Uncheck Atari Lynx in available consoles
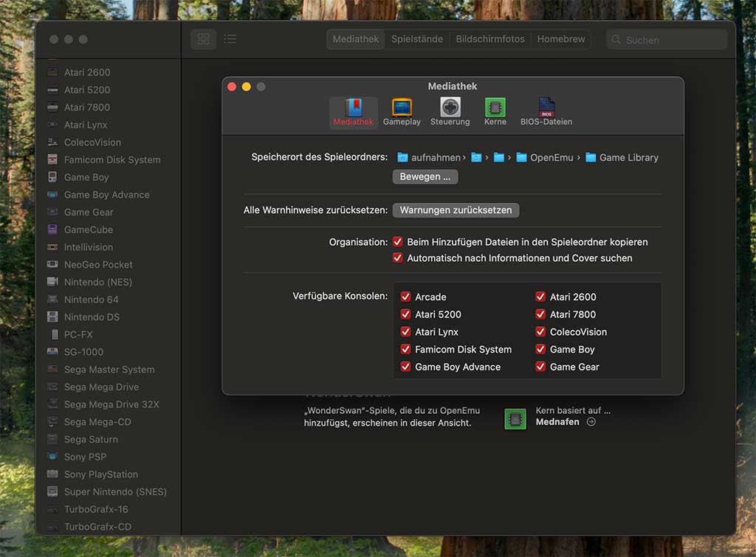 click(405, 331)
